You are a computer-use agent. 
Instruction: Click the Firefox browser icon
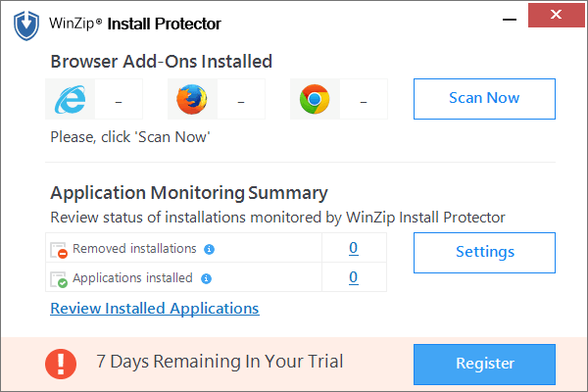pyautogui.click(x=194, y=99)
